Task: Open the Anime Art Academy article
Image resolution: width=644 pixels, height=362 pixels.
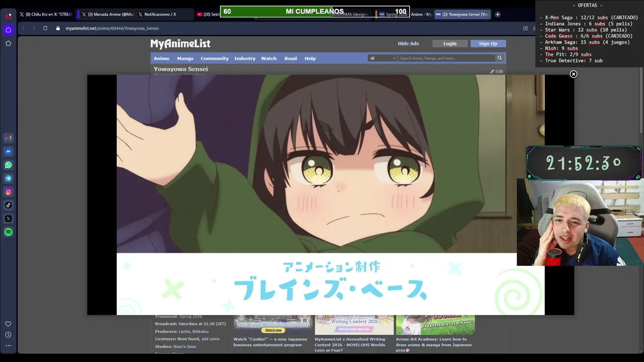Action: click(434, 345)
